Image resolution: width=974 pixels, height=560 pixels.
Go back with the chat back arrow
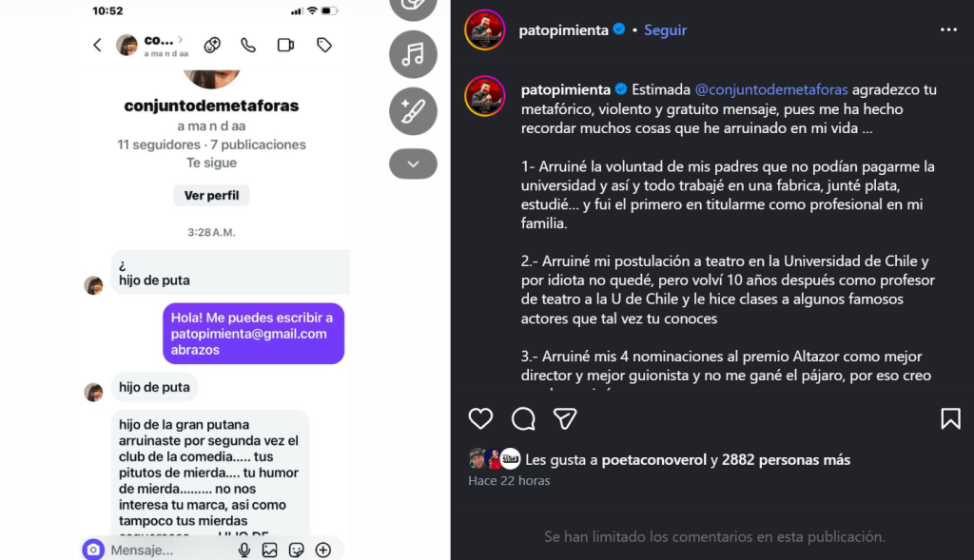98,45
